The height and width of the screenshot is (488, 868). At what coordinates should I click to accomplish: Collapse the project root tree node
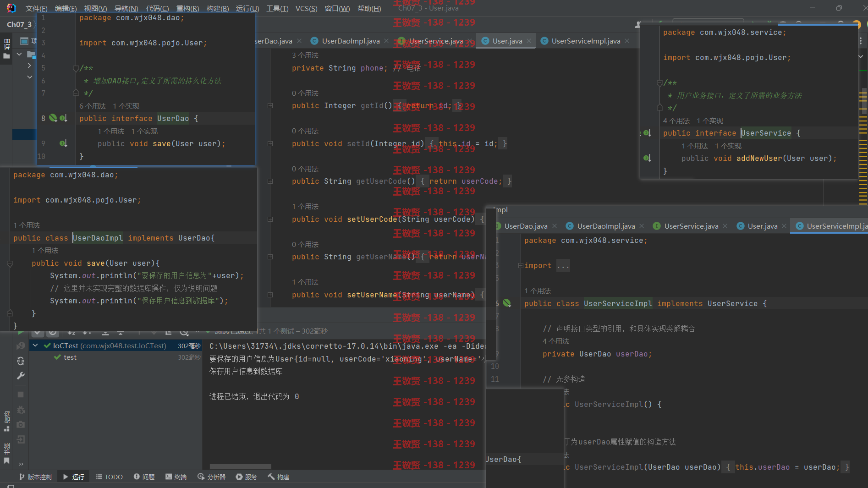tap(19, 54)
